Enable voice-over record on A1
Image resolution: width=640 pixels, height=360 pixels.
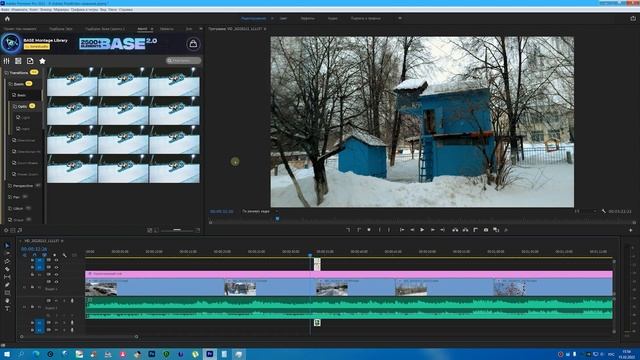tap(72, 301)
